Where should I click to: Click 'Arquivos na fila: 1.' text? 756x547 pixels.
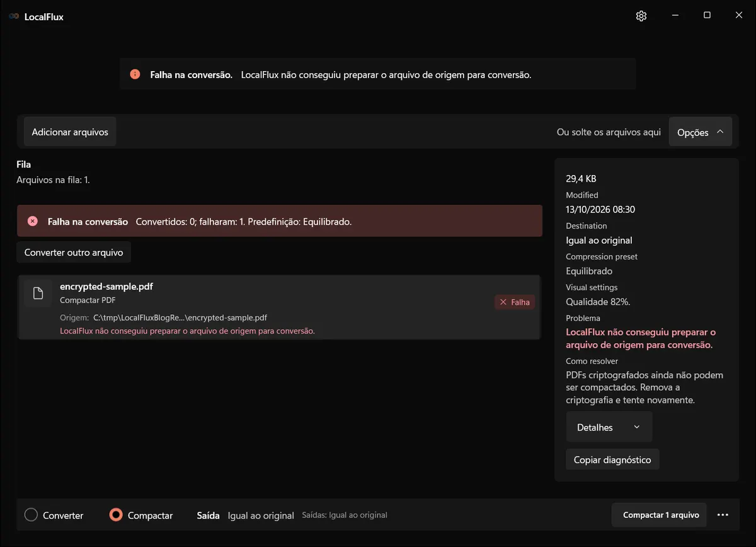[53, 179]
